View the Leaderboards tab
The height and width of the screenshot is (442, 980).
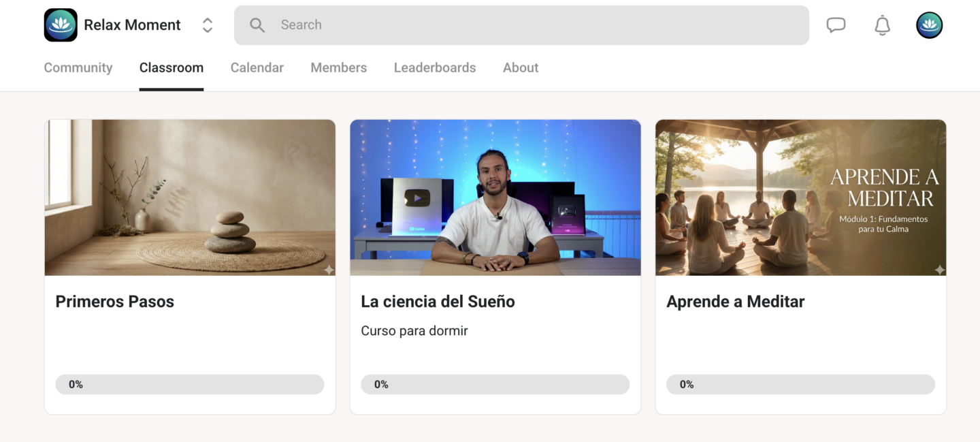tap(435, 67)
